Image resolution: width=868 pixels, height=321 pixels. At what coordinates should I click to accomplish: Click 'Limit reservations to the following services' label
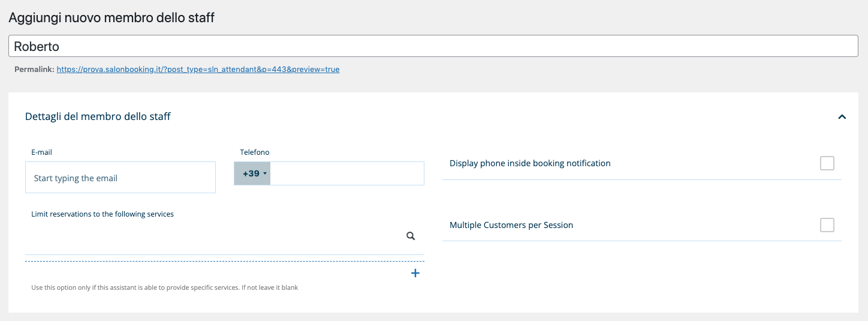(103, 214)
